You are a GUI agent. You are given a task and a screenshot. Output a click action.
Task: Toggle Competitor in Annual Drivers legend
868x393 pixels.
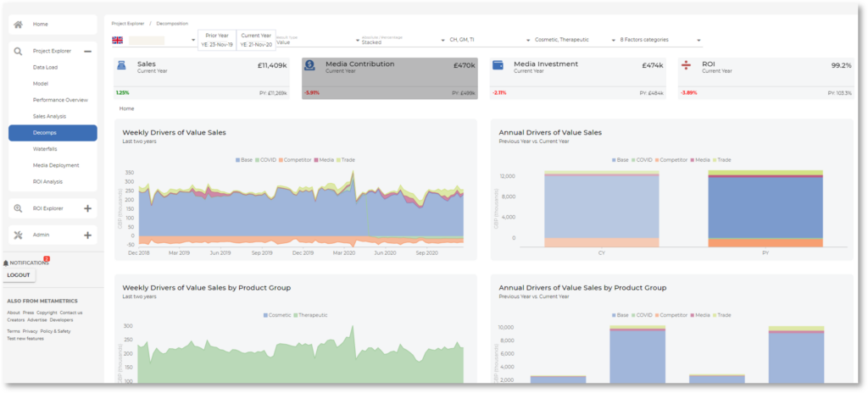pos(671,160)
